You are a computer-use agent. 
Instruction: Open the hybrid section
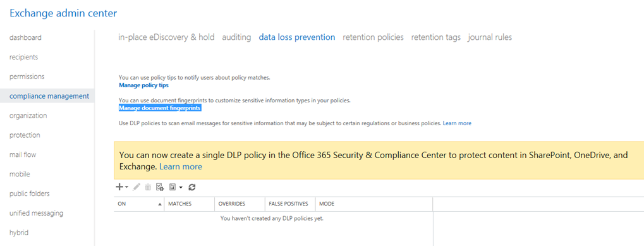[19, 233]
